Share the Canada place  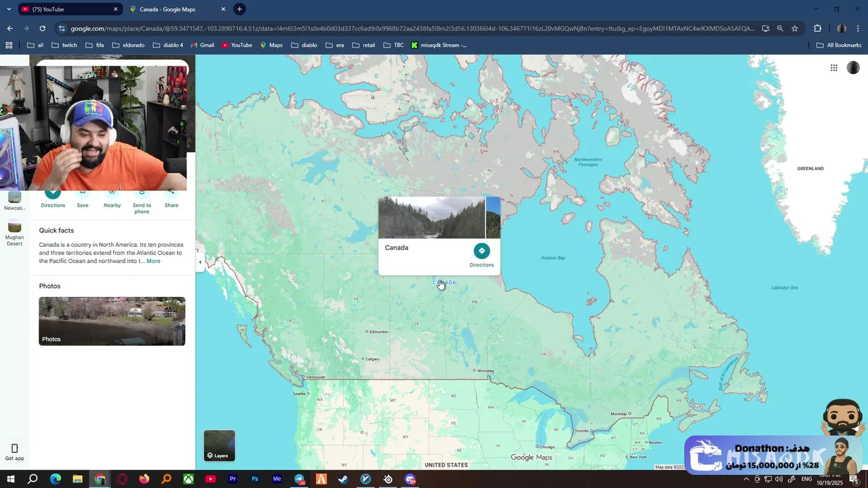(x=172, y=199)
